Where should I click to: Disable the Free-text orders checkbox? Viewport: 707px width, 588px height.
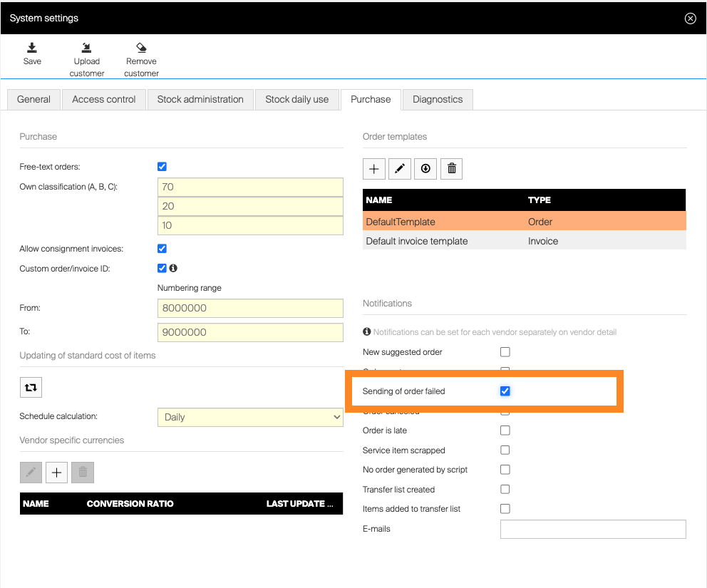(162, 167)
